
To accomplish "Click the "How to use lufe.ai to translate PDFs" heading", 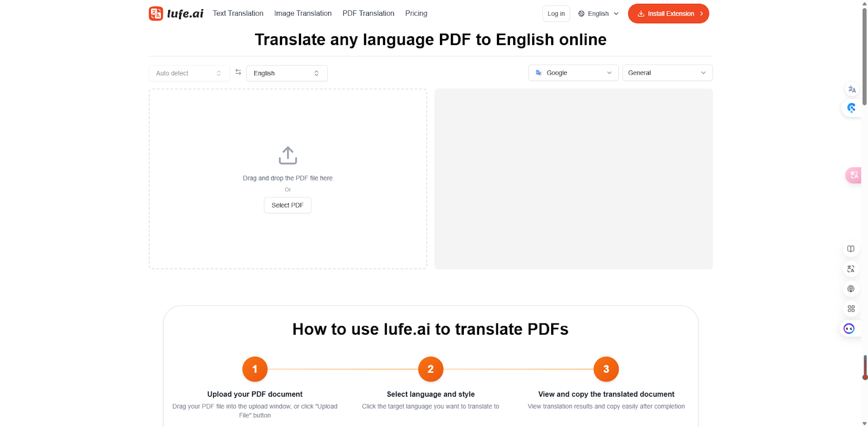I will coord(431,329).
